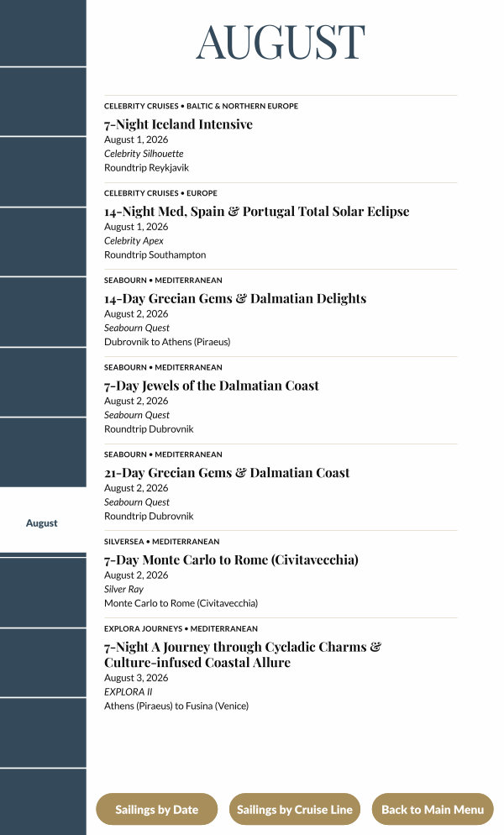Click the Explora Journeys • Mediterranean label
Screen dimensions: 504x835
click(181, 628)
